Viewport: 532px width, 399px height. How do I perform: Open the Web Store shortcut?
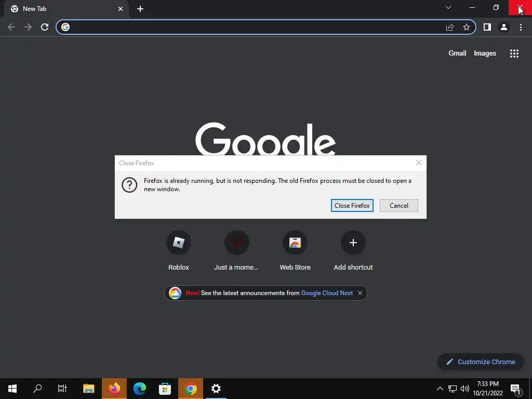point(295,250)
